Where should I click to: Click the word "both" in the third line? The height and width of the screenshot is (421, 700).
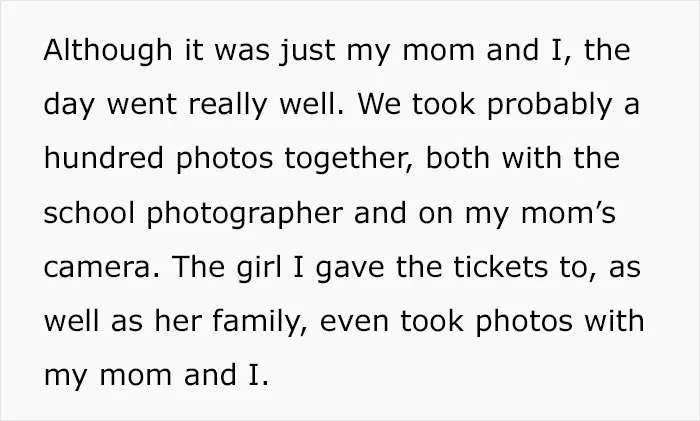click(x=458, y=159)
